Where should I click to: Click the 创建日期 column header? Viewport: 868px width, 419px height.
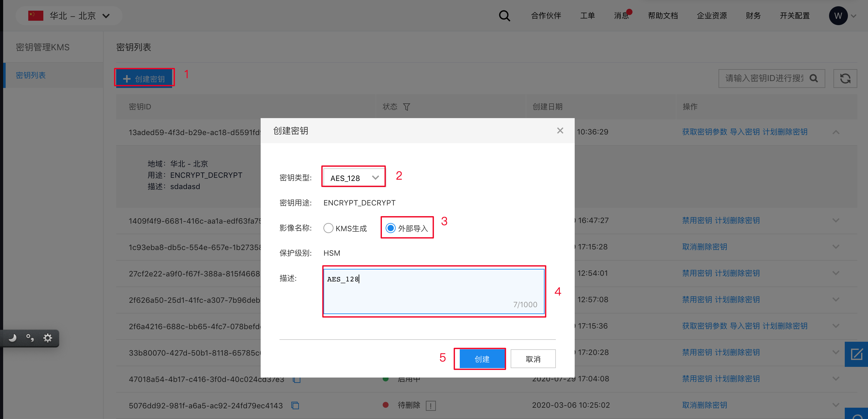[547, 107]
